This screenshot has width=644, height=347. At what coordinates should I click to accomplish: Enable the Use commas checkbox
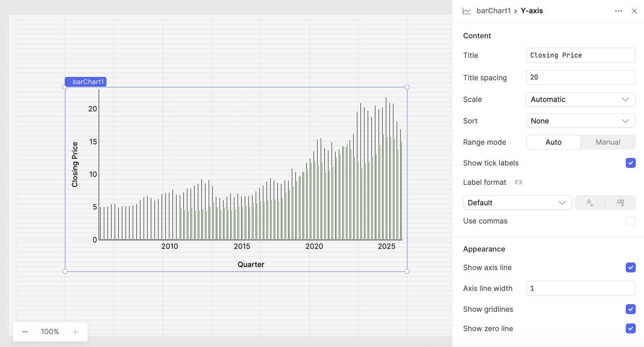(x=630, y=221)
